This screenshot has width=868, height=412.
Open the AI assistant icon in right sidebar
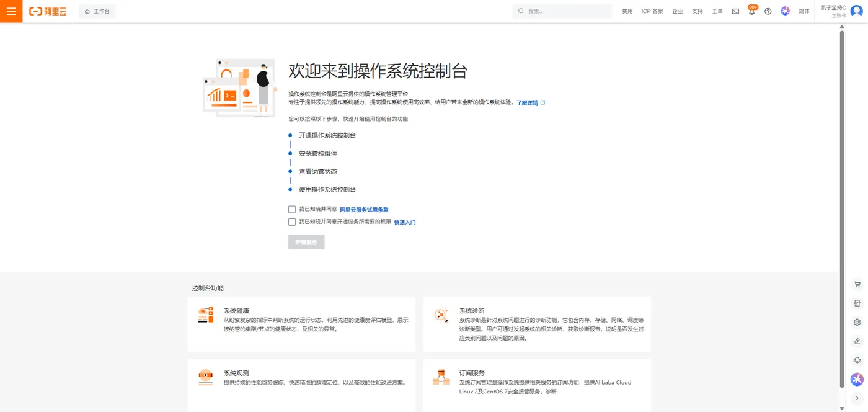(x=857, y=379)
